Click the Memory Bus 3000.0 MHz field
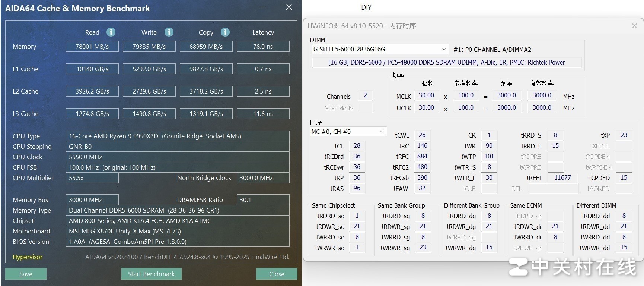Image resolution: width=644 pixels, height=286 pixels. click(92, 200)
